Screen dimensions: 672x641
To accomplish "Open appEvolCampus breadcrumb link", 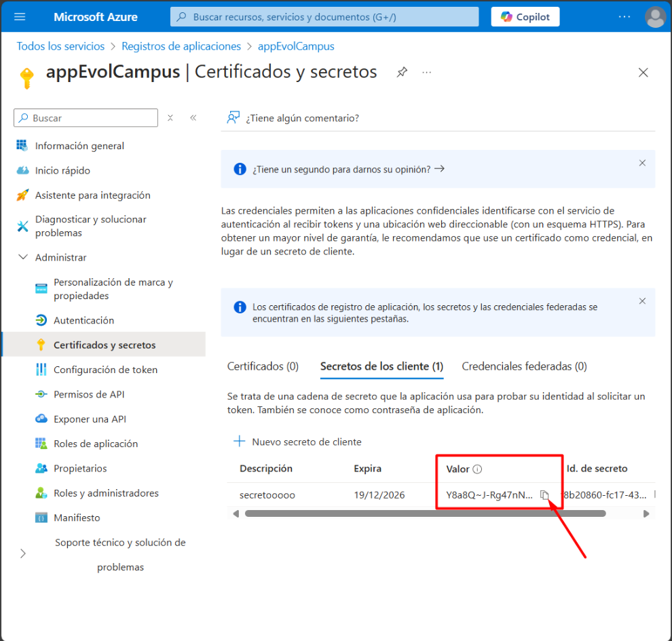I will point(296,46).
